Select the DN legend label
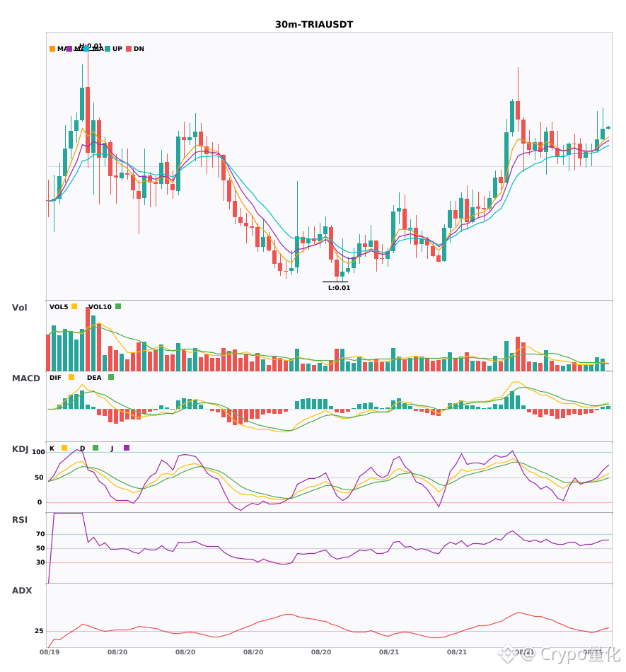Image resolution: width=626 pixels, height=672 pixels. [x=139, y=49]
